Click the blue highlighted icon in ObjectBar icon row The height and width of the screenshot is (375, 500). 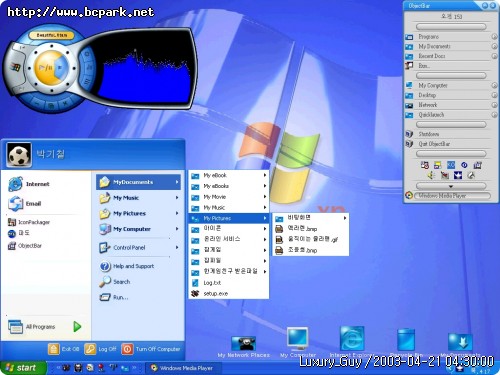[451, 165]
